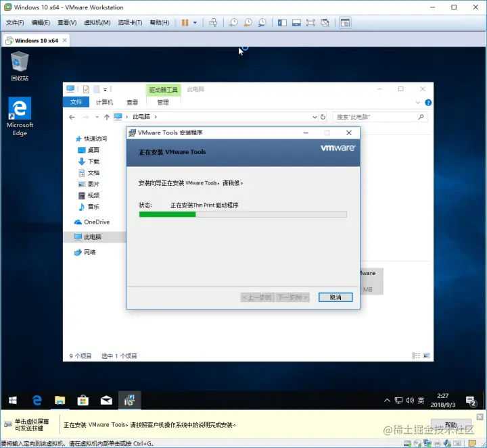Screen dimensions: 487x448
Task: Click the manage snapshots icon
Action: [262, 23]
